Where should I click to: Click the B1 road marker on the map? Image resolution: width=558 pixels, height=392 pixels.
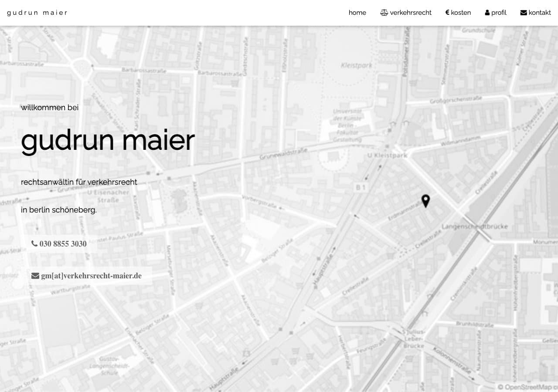tap(361, 187)
